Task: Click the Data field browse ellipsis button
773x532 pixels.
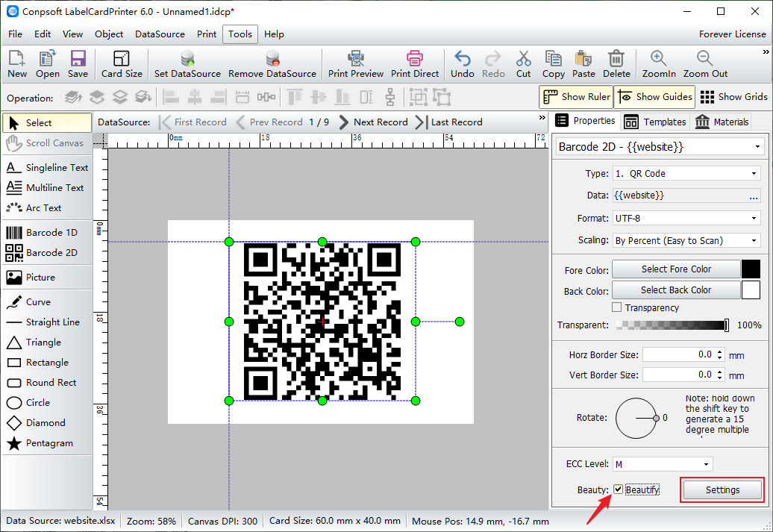Action: (754, 195)
